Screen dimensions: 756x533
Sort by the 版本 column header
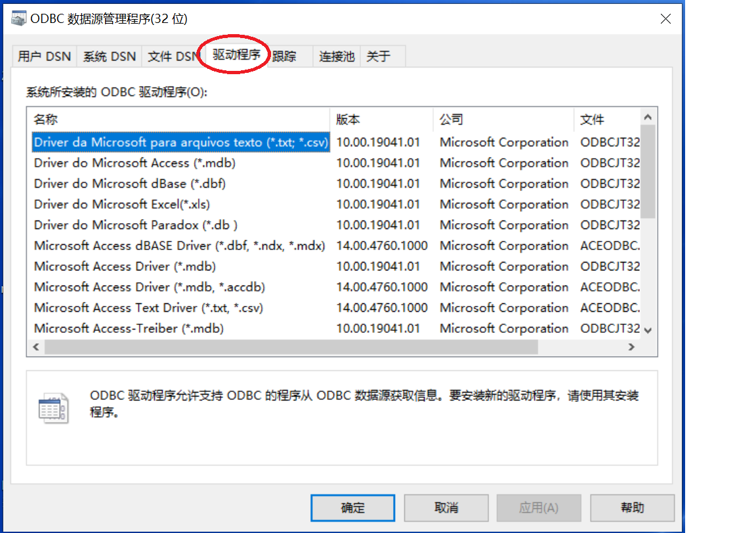tap(381, 119)
